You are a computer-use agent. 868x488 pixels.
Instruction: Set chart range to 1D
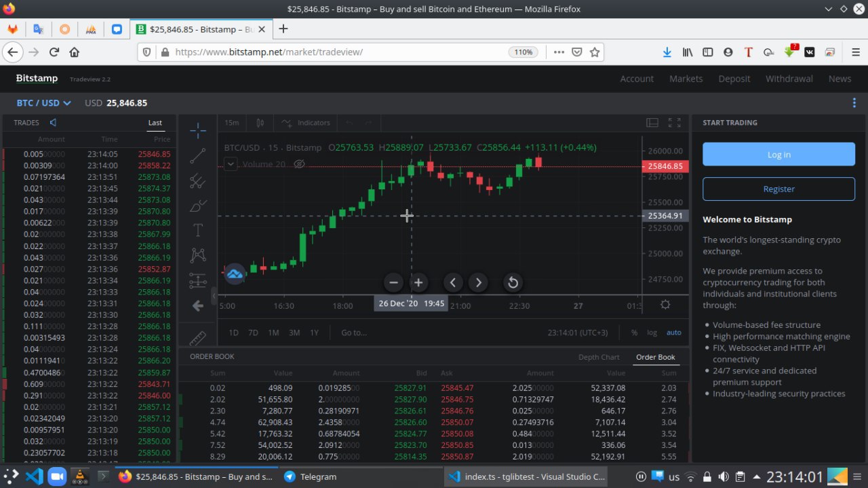pyautogui.click(x=233, y=333)
